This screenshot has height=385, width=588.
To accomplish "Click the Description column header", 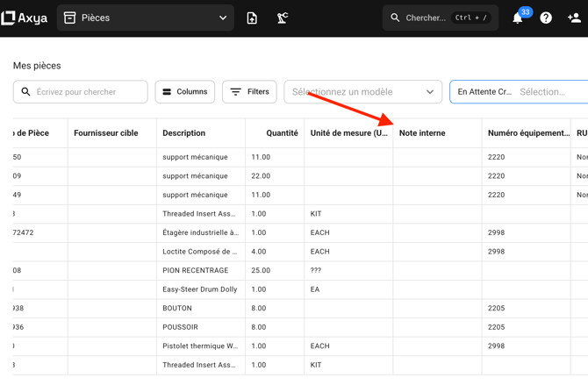I will click(184, 133).
